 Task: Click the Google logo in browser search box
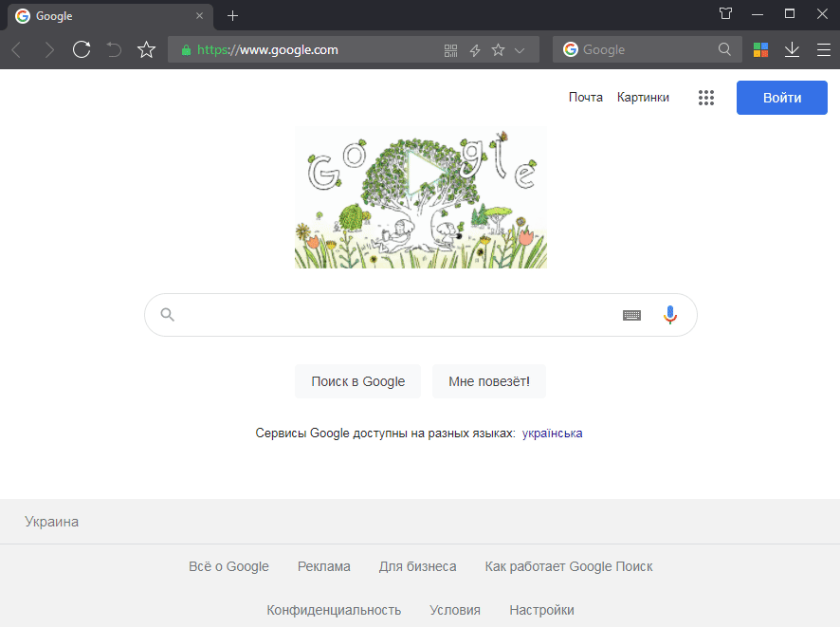(x=571, y=49)
